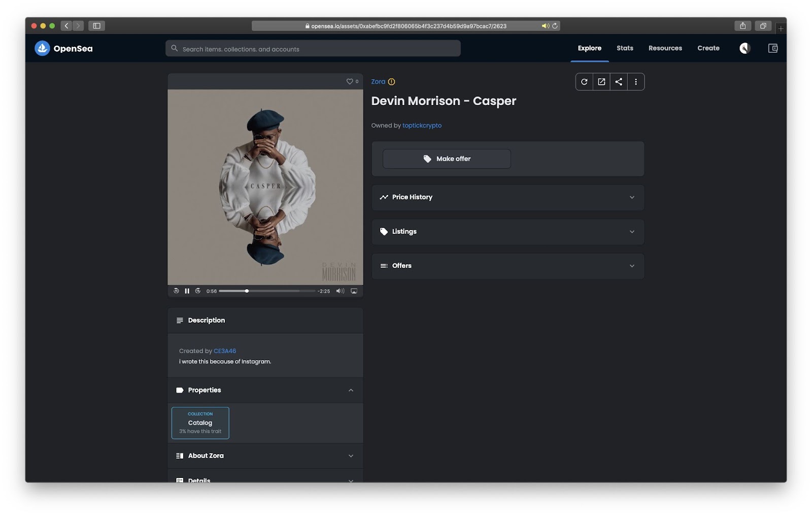Screen dimensions: 812x516
Task: Expand the Offers chevron
Action: [632, 266]
